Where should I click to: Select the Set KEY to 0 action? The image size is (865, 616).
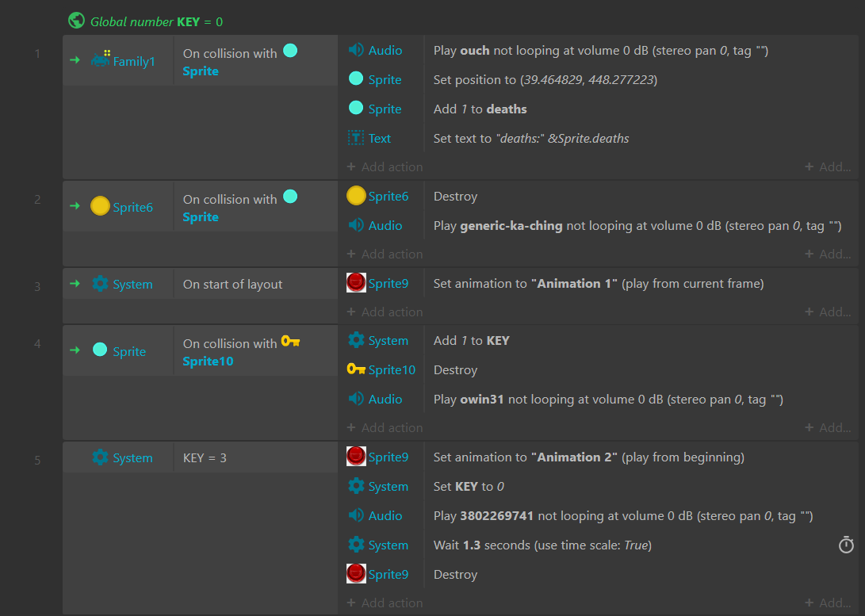[x=469, y=486]
